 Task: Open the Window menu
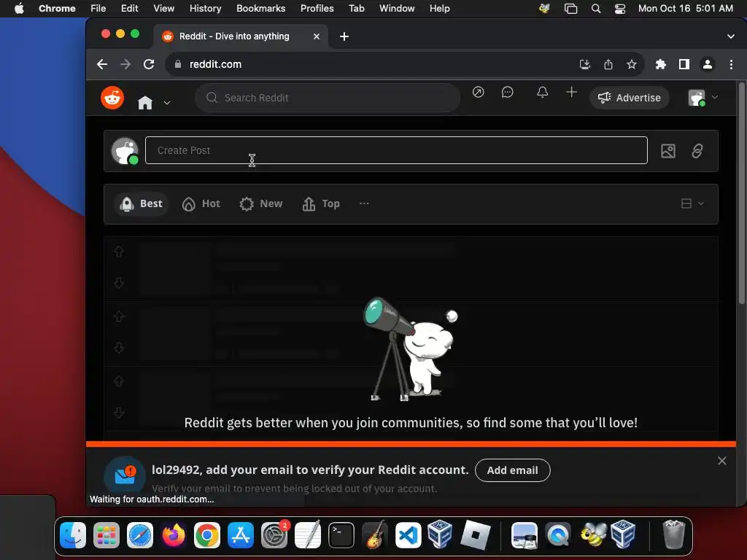397,9
